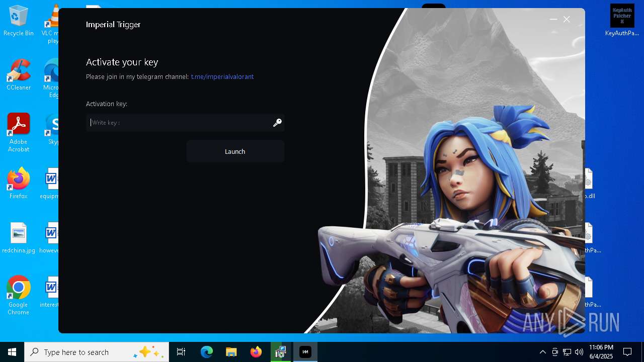Launch Firefox from desktop shortcut
This screenshot has width=644, height=362.
point(19,184)
